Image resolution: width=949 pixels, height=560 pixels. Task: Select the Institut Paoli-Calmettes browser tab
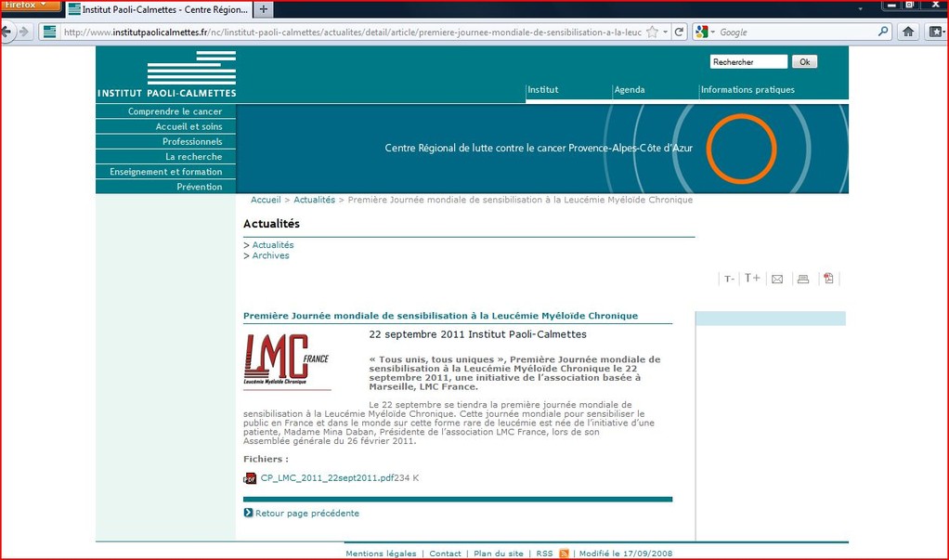pos(158,9)
